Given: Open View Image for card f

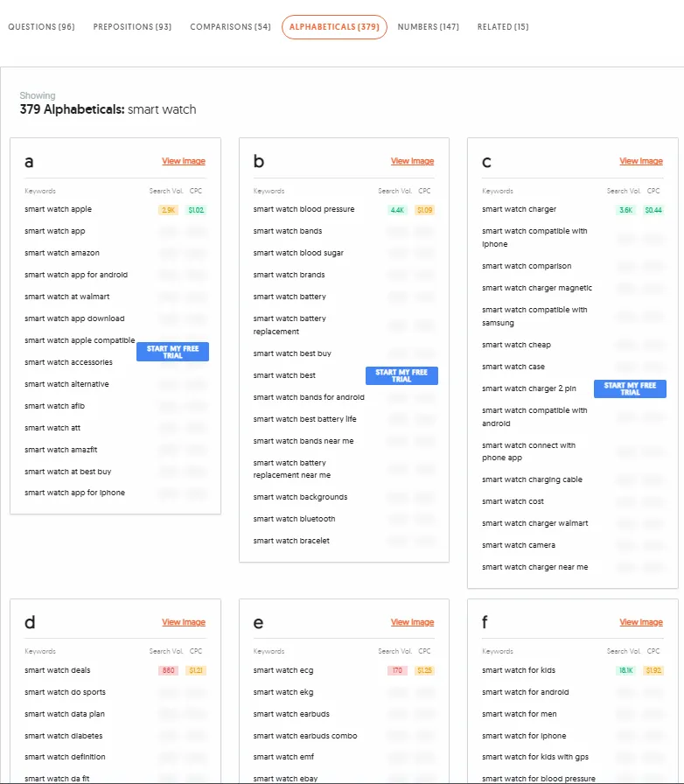Looking at the screenshot, I should point(641,622).
